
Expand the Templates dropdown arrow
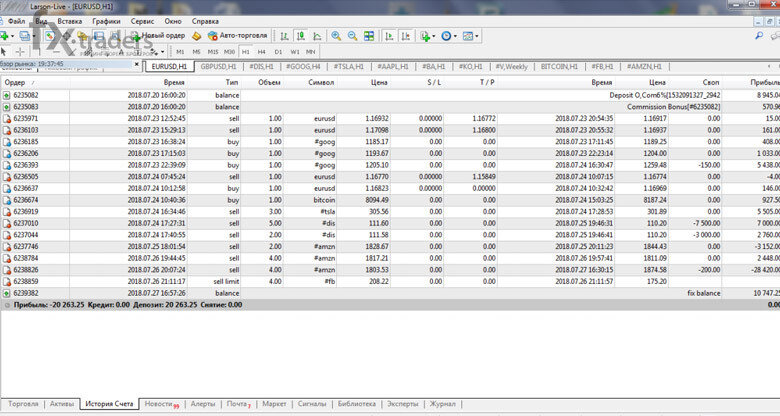point(477,36)
